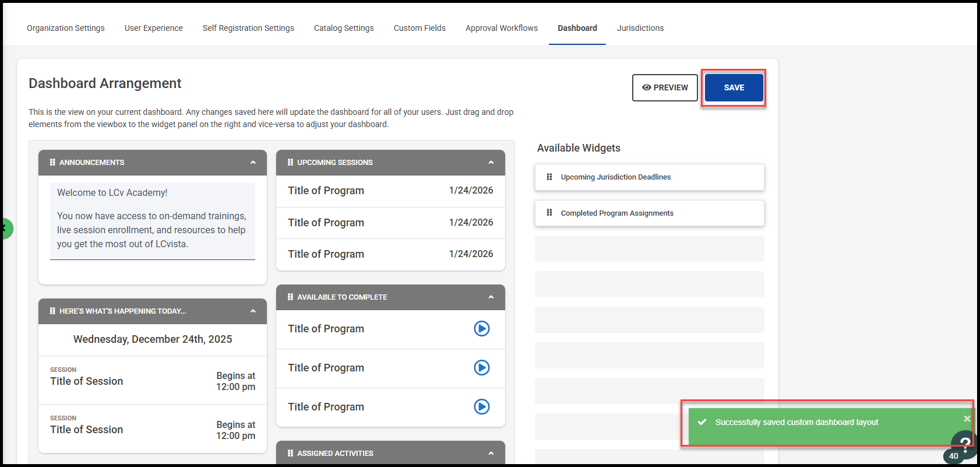
Task: Click grip icon beside Completed Program Assignments
Action: pos(549,213)
